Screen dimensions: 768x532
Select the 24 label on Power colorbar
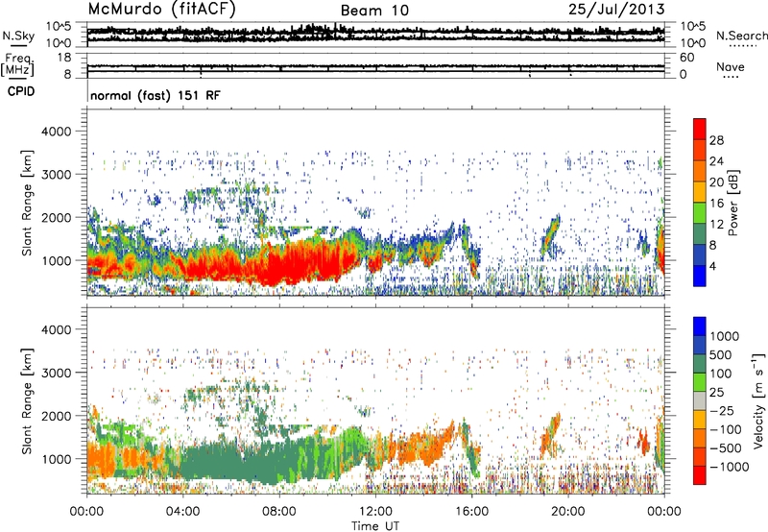coord(716,161)
